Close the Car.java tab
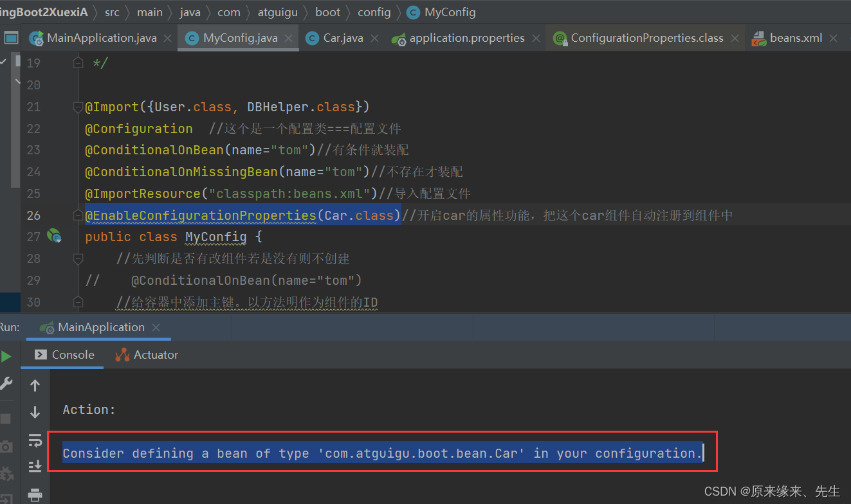The image size is (851, 504). point(374,39)
